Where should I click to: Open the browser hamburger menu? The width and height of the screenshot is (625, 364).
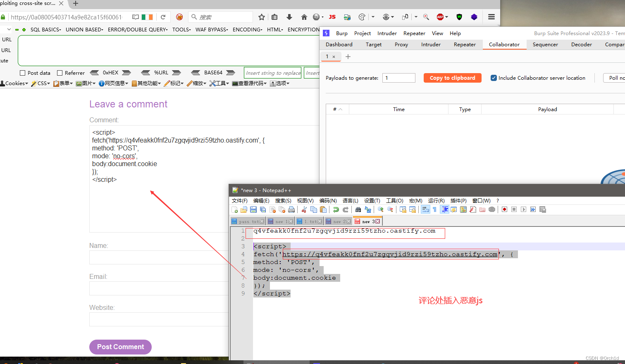coord(491,17)
